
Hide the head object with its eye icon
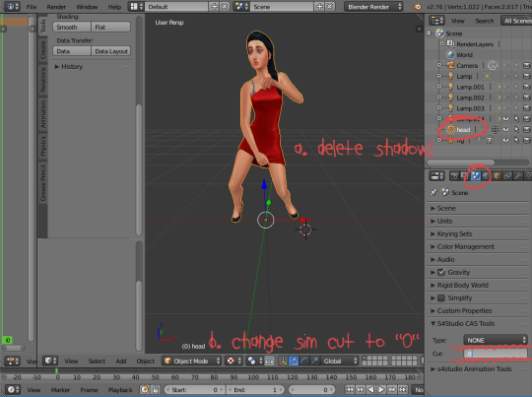(505, 129)
